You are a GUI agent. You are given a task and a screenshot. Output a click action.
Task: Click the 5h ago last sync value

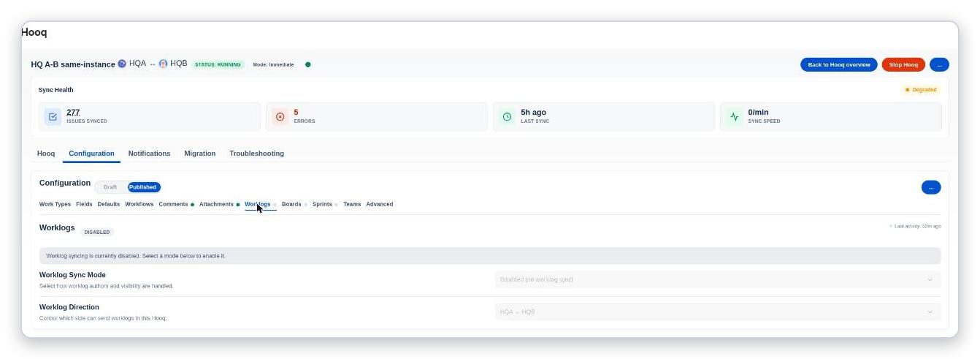533,113
